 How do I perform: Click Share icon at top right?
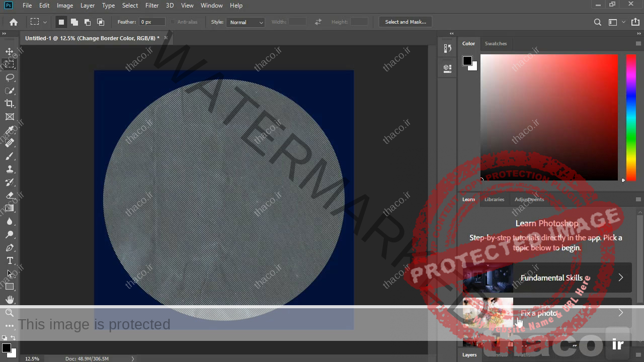(x=635, y=22)
